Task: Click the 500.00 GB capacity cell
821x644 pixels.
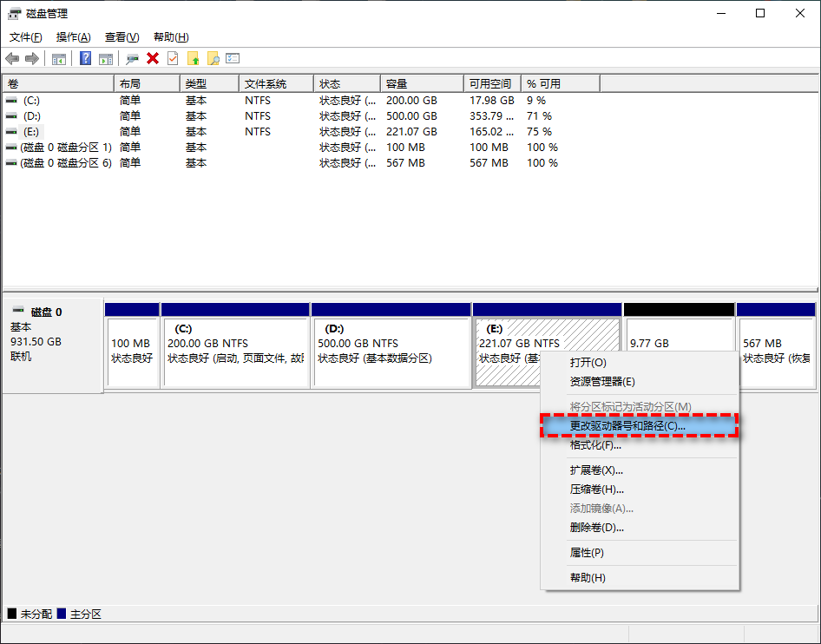Action: click(411, 115)
